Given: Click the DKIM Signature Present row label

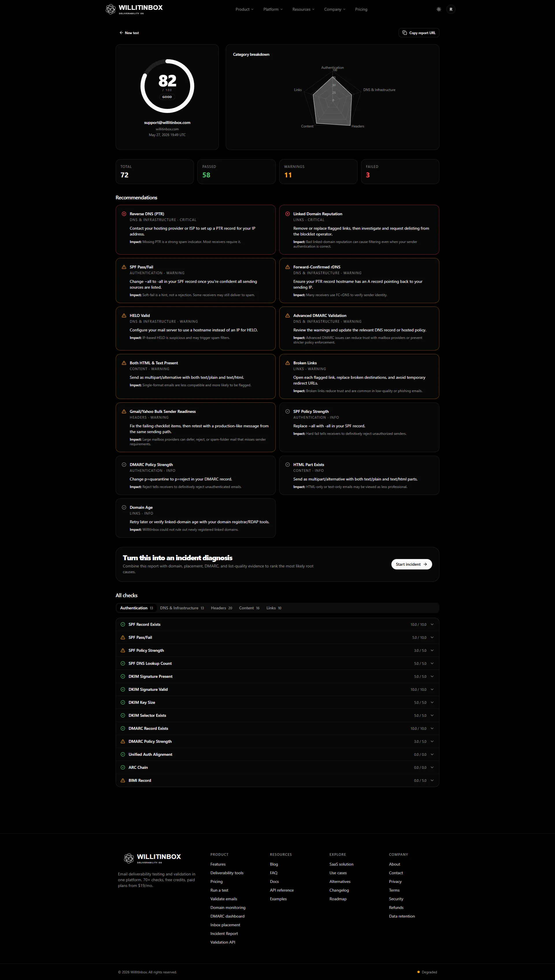Looking at the screenshot, I should click(151, 676).
